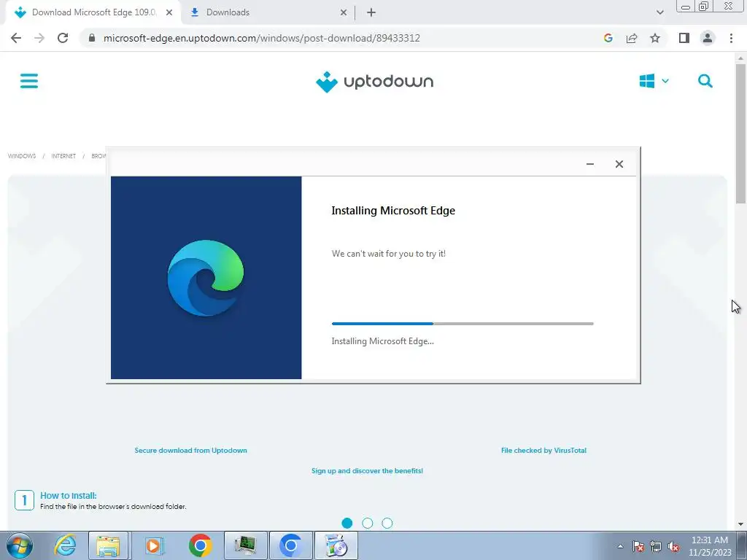Show hidden system tray icons
Image resolution: width=747 pixels, height=560 pixels.
click(620, 546)
